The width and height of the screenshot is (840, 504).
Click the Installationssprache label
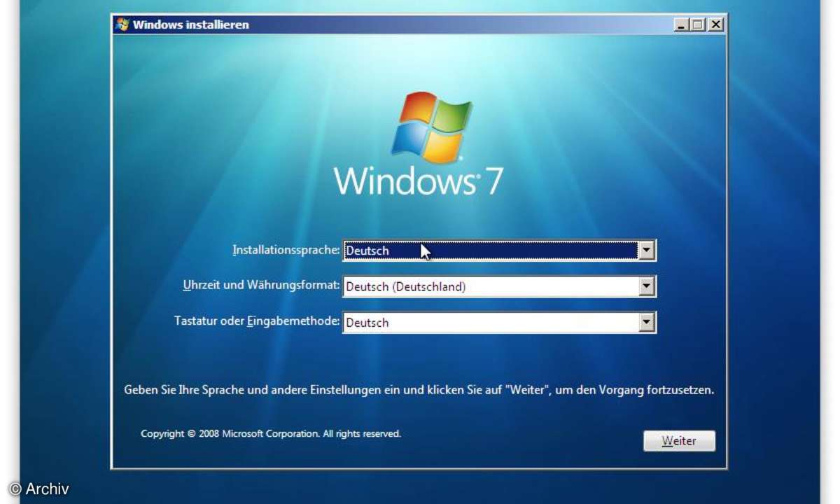click(286, 250)
